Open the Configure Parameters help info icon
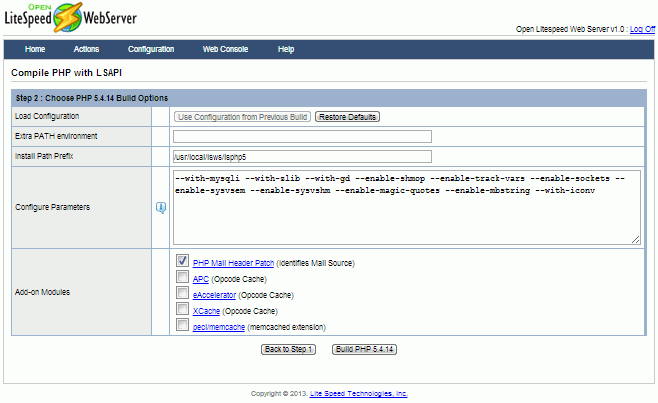This screenshot has width=658, height=403. click(x=161, y=207)
